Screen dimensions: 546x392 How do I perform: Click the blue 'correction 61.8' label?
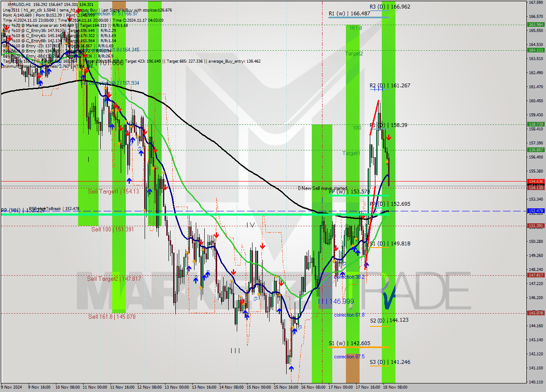click(x=349, y=315)
